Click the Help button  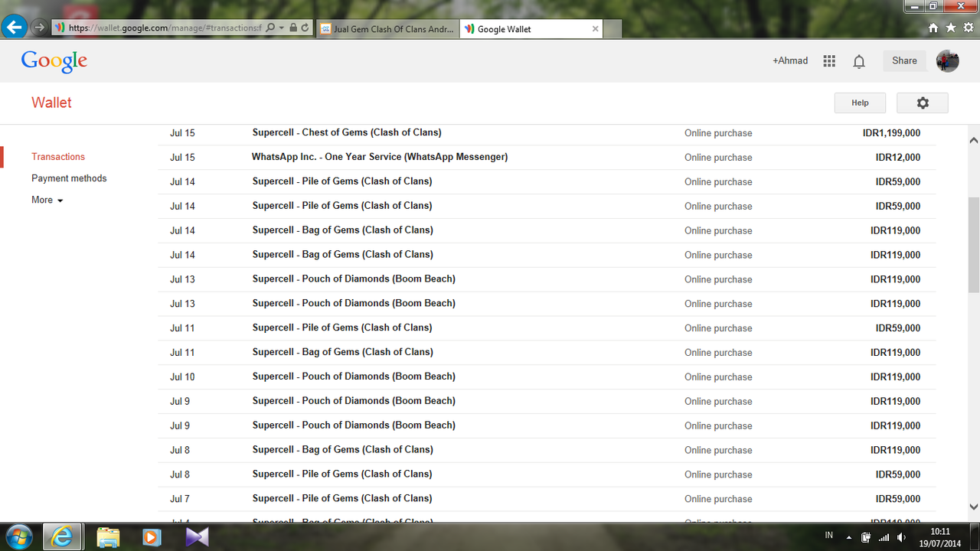pyautogui.click(x=860, y=103)
